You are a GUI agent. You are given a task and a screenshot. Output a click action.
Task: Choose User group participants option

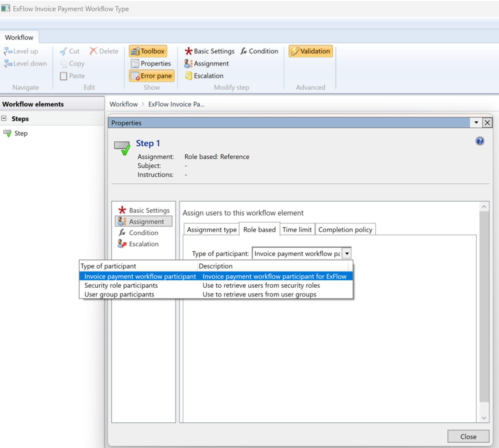pyautogui.click(x=216, y=294)
